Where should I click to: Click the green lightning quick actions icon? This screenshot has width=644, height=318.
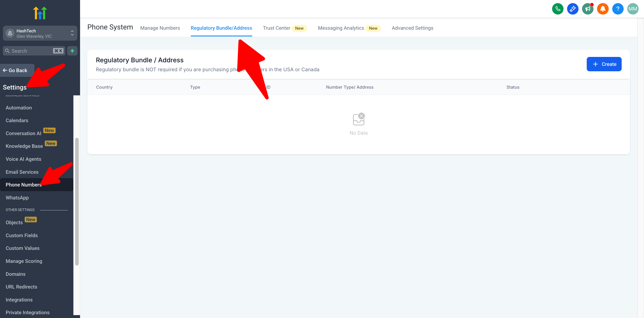tap(72, 51)
